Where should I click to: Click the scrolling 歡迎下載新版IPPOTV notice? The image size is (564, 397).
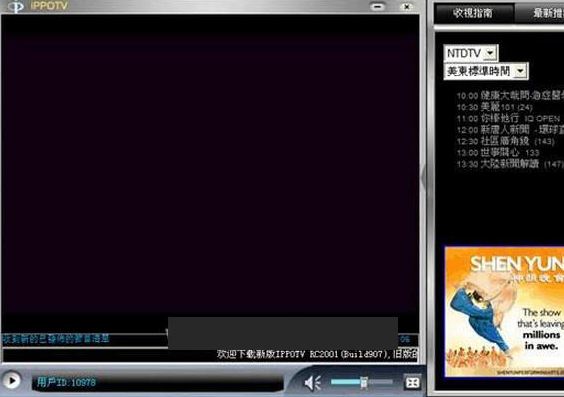[317, 354]
